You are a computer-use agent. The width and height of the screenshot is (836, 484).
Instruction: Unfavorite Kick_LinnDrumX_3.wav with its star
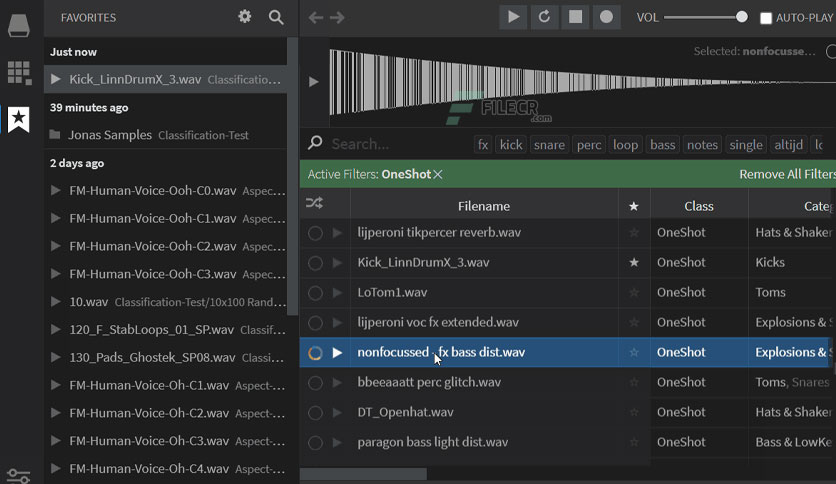tap(633, 262)
